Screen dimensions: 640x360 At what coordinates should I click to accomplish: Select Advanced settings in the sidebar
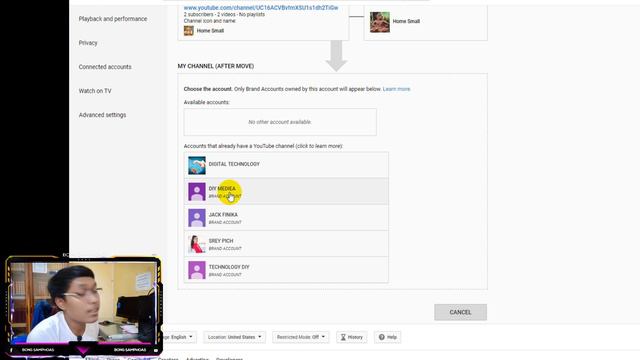(102, 115)
